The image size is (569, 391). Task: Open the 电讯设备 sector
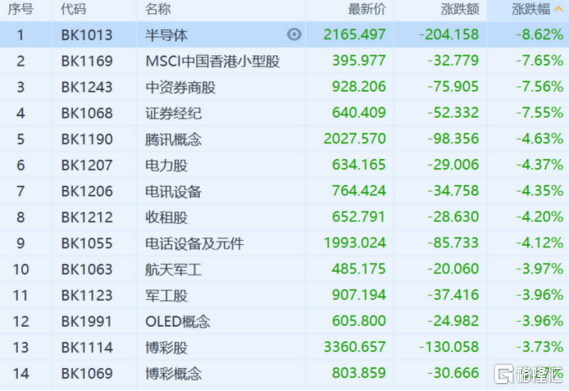173,191
